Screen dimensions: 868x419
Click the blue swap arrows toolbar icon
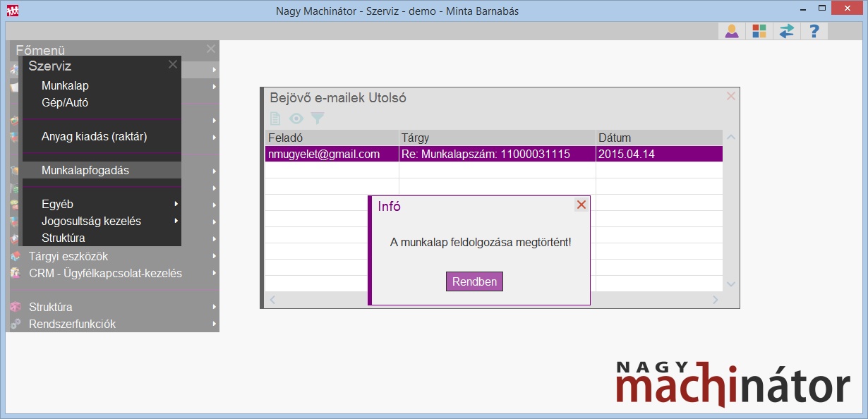coord(787,31)
